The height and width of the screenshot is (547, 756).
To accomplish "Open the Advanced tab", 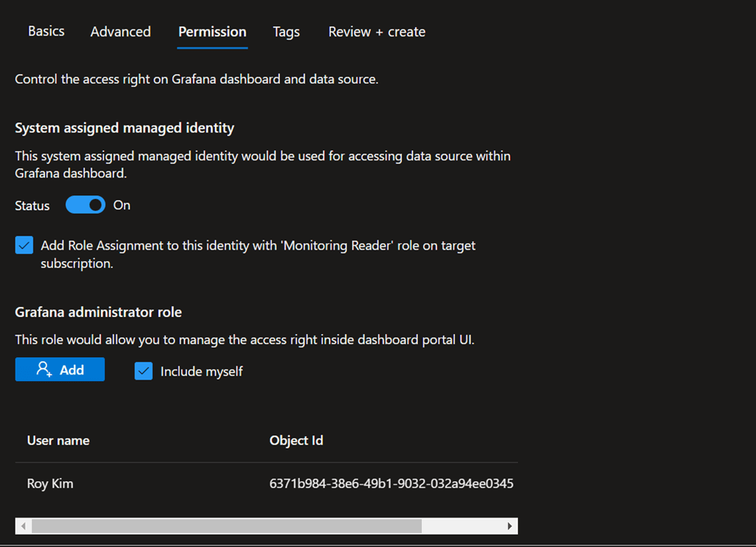I will [x=120, y=32].
